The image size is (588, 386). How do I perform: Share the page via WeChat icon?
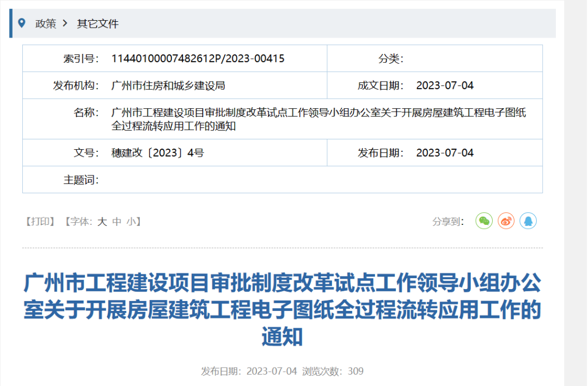(484, 220)
